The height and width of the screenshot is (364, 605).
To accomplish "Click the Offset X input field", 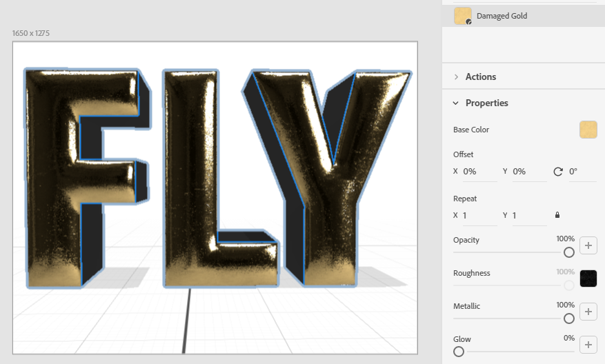I will pos(479,171).
